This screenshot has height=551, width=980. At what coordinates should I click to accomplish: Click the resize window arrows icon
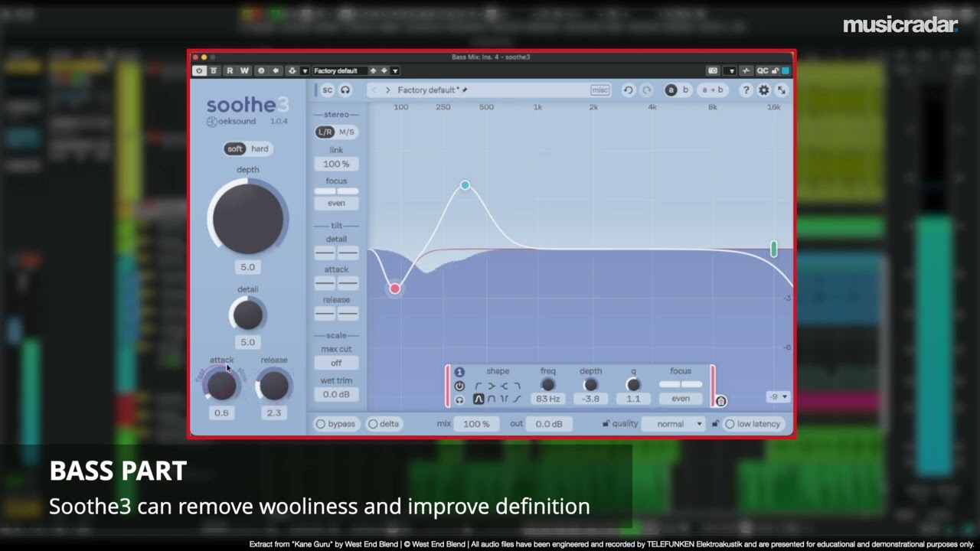(782, 90)
